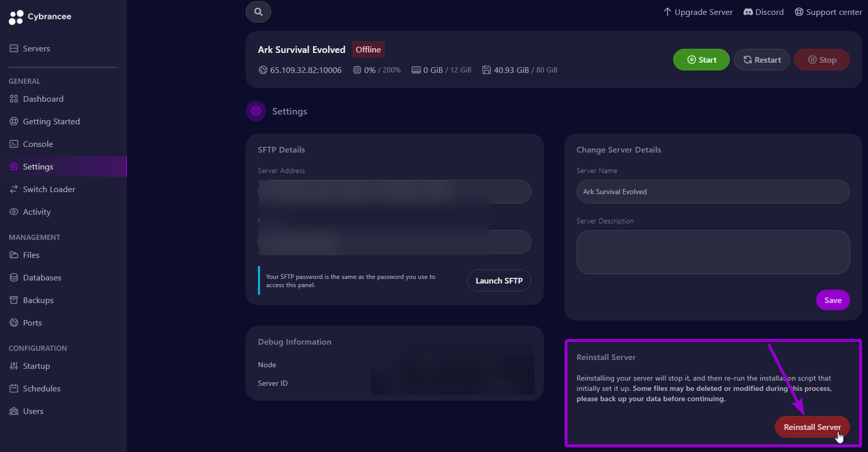Click the purple Settings gear icon heading
Viewport: 868px width, 452px height.
click(256, 111)
